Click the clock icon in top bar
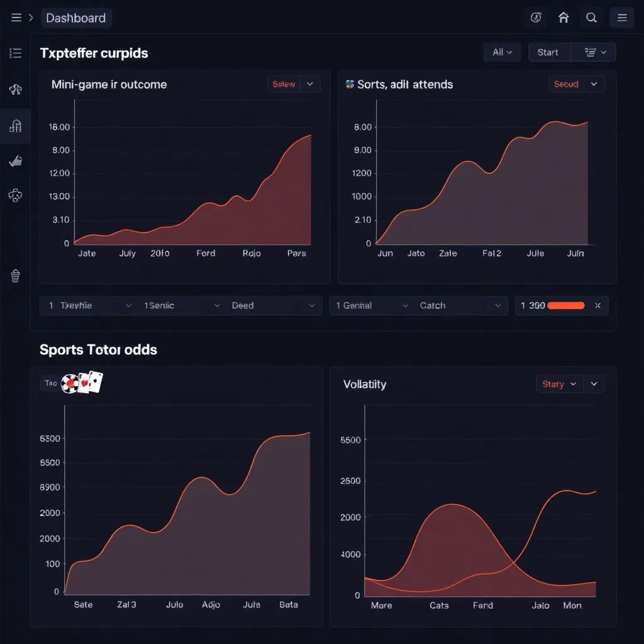 pyautogui.click(x=536, y=18)
